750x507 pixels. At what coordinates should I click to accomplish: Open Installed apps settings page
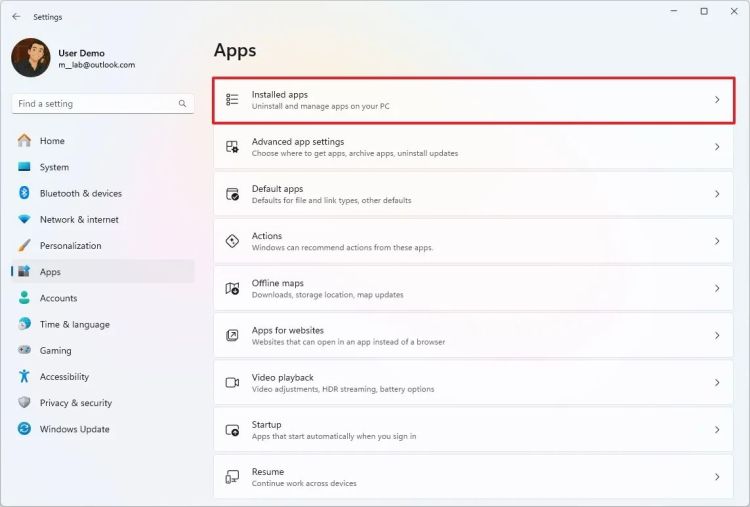[475, 100]
